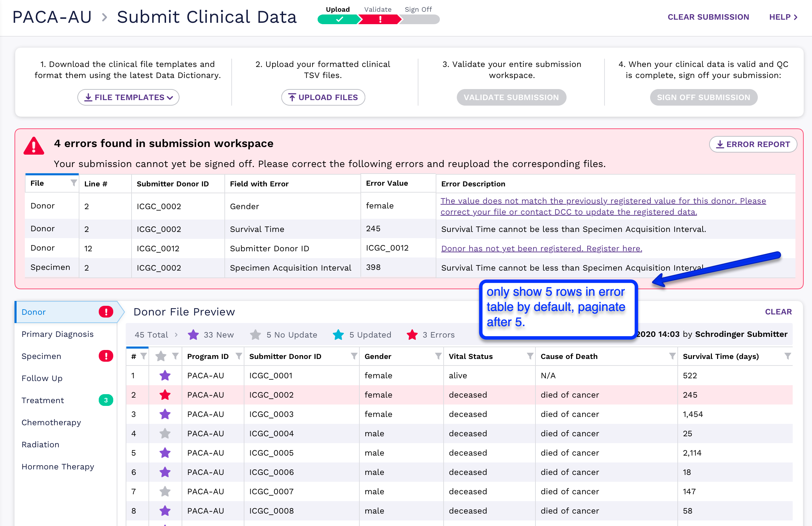Switch to the Primary Diagnosis tab
Viewport: 812px width, 526px height.
[x=66, y=334]
